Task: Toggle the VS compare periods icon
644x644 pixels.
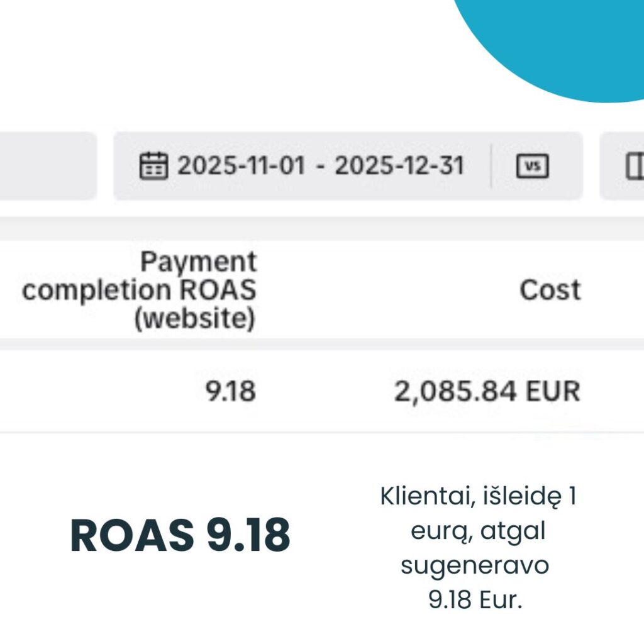Action: (x=532, y=166)
